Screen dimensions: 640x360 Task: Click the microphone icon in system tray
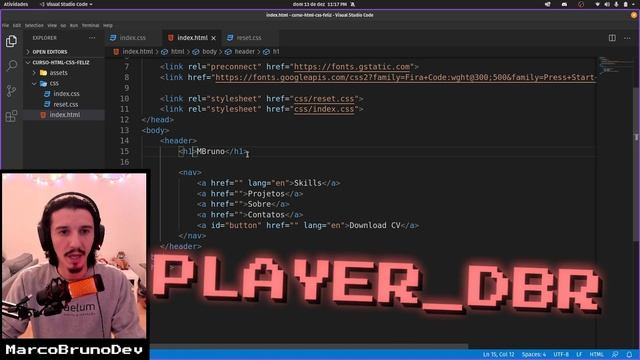coord(616,4)
